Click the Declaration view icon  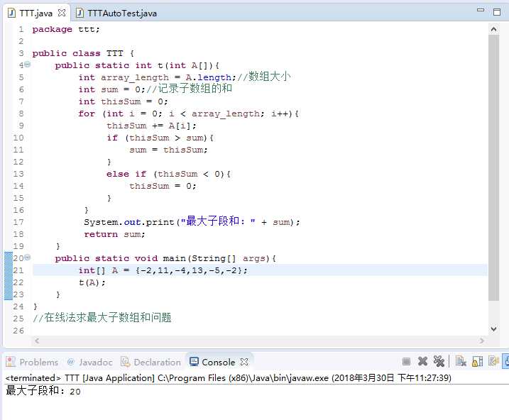(126, 362)
